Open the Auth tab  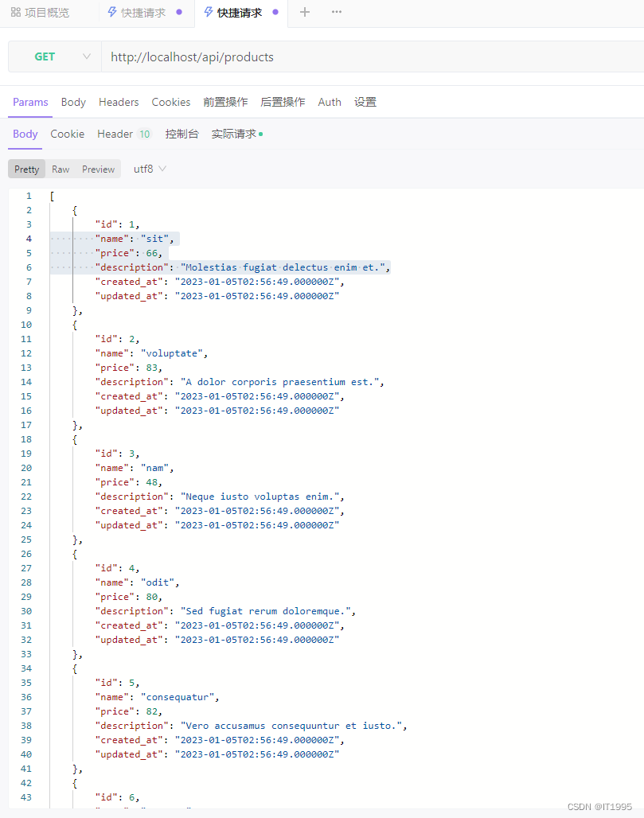click(329, 102)
